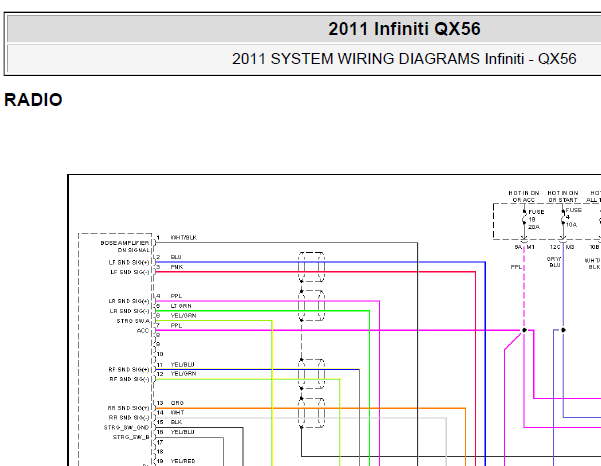Click the 'LF SND SIG(-)' label
The width and height of the screenshot is (601, 466).
pyautogui.click(x=129, y=272)
